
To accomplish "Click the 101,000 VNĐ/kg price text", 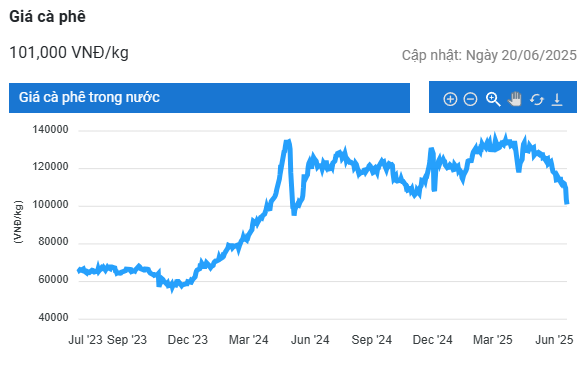I will 69,53.
